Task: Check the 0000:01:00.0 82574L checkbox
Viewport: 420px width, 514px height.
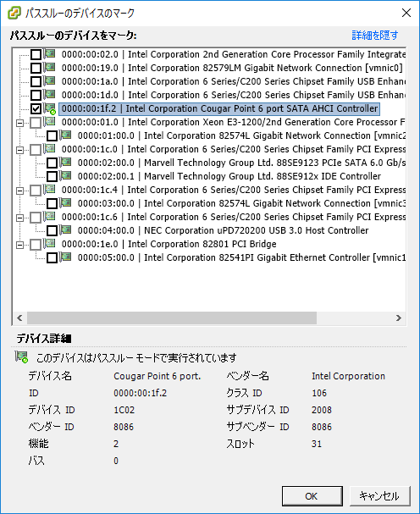Action: click(x=52, y=135)
